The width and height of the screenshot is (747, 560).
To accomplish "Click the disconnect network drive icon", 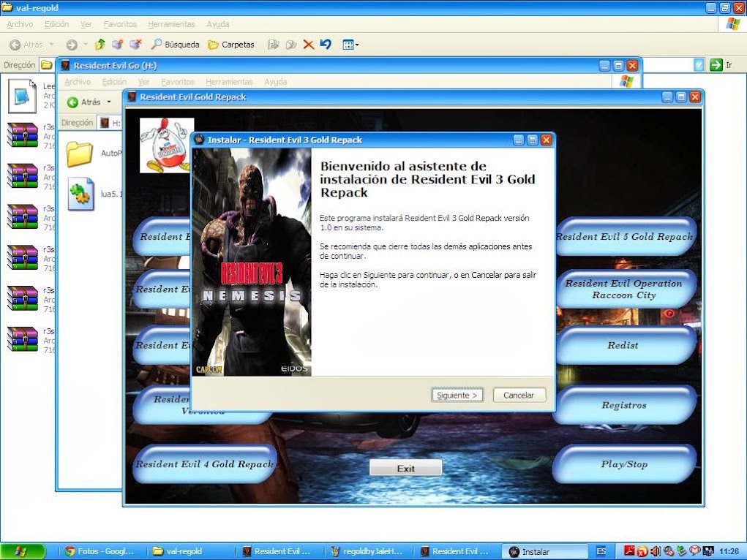I will pyautogui.click(x=136, y=45).
